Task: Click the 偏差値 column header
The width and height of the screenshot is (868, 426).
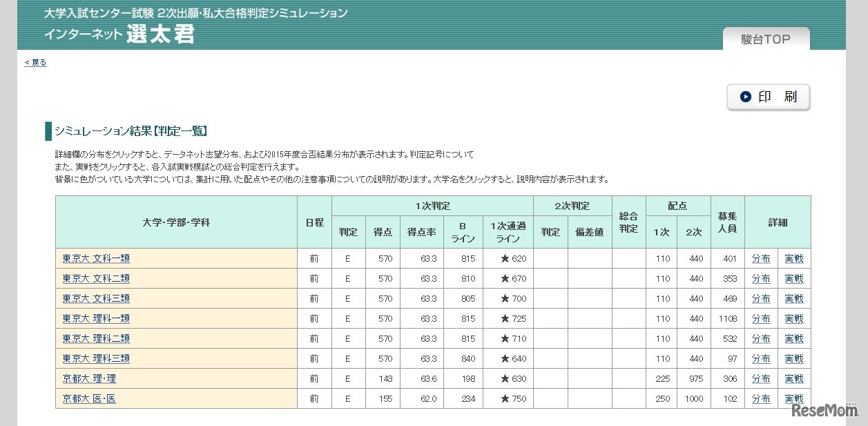Action: pos(590,232)
